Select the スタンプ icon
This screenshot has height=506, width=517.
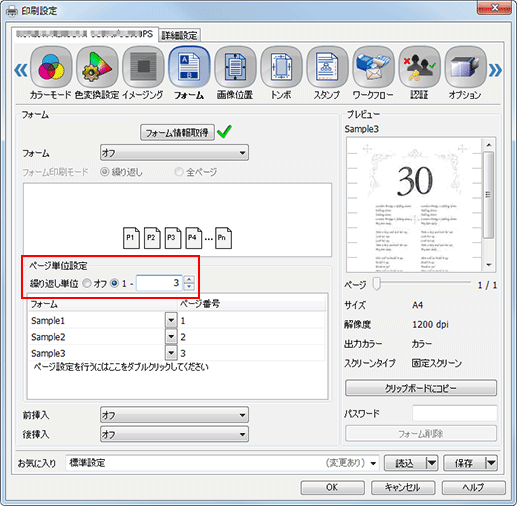[x=327, y=67]
